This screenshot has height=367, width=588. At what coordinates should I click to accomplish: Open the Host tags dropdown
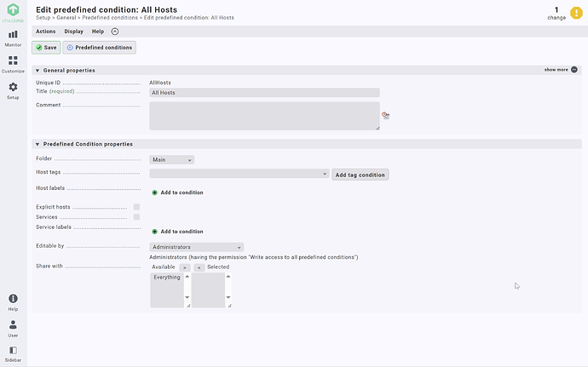[x=239, y=174]
